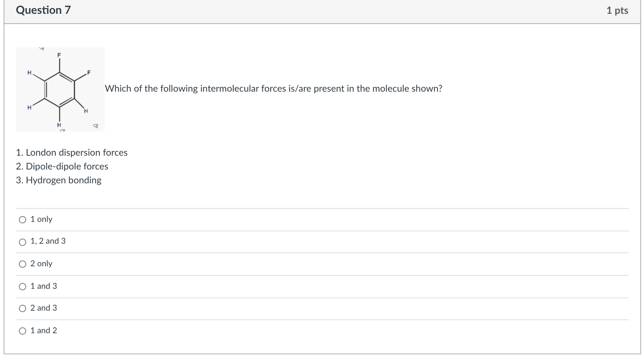Select the '2 and 3' radio button

pos(23,308)
